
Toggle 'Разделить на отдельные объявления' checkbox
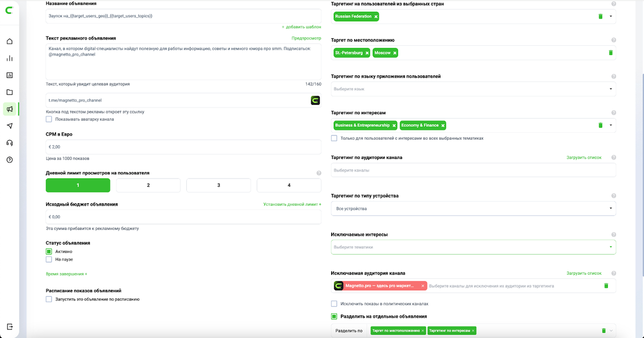tap(334, 317)
